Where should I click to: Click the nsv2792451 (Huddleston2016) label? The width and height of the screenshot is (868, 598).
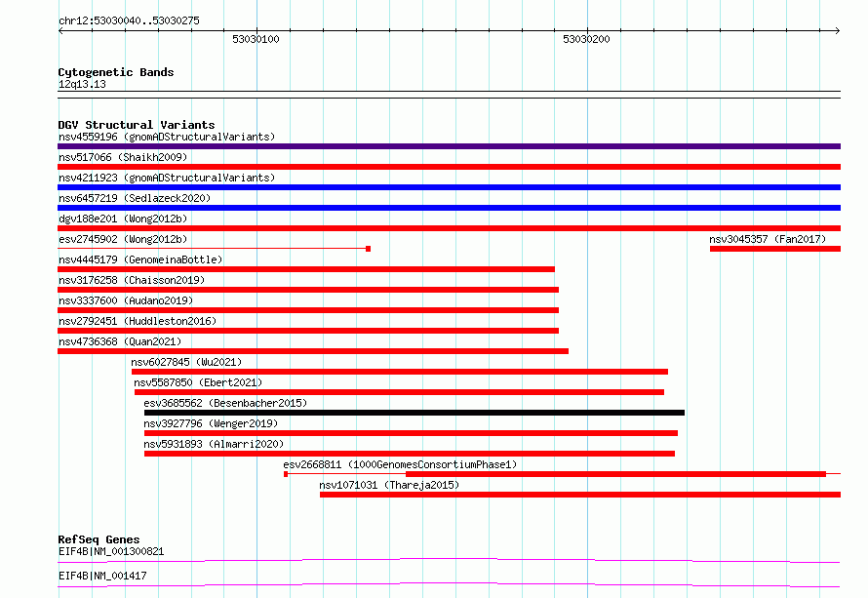pos(138,321)
